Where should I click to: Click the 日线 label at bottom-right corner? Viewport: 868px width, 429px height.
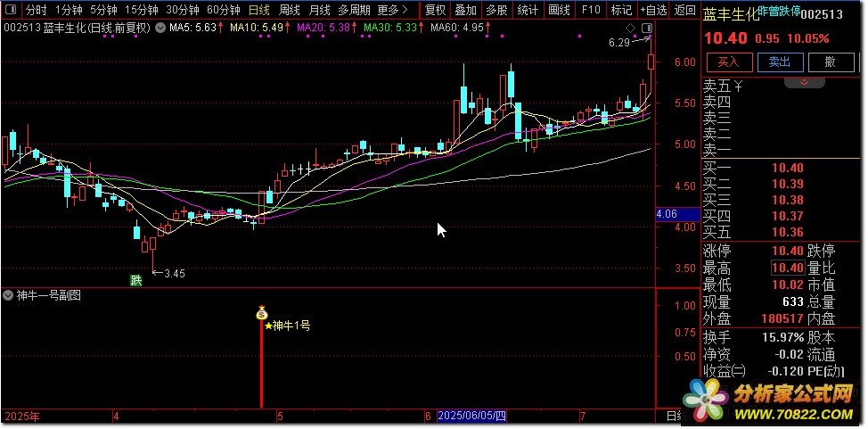(x=675, y=416)
